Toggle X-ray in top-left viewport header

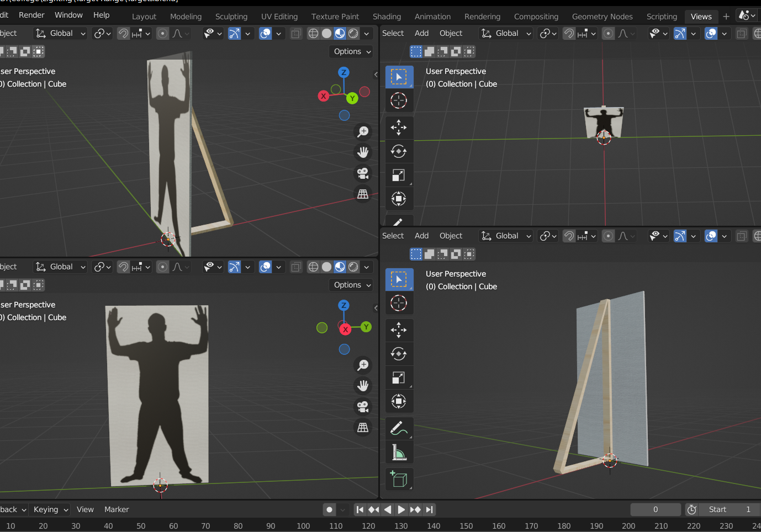(x=296, y=34)
